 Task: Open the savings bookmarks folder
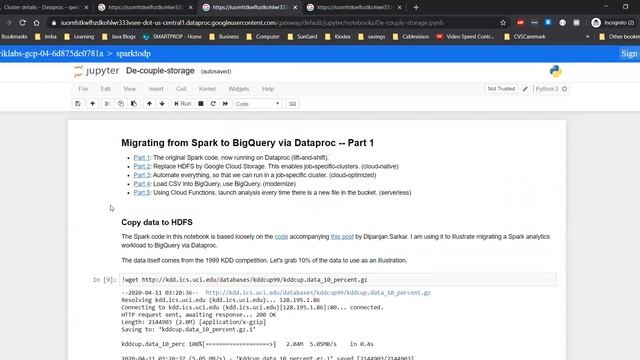pyautogui.click(x=372, y=37)
